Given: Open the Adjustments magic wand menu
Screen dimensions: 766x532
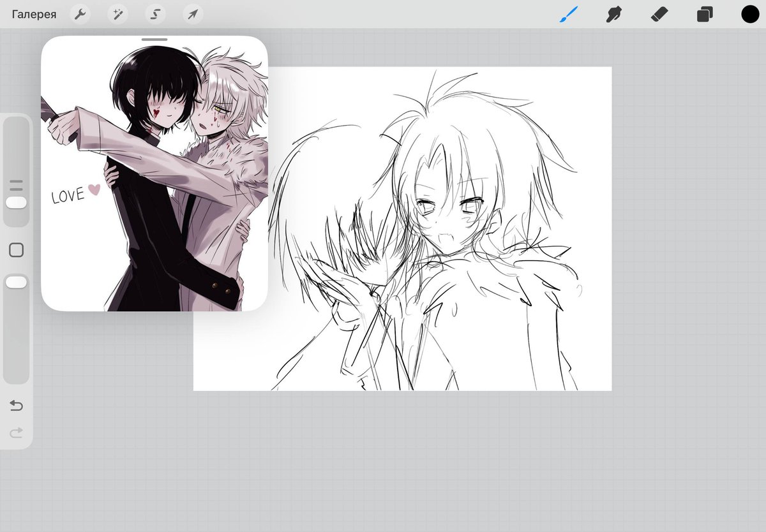Looking at the screenshot, I should point(117,14).
